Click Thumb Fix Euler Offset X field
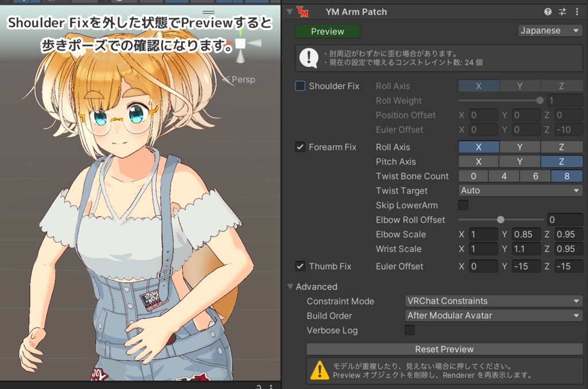Screen dimensions: 588x389 coord(483,266)
